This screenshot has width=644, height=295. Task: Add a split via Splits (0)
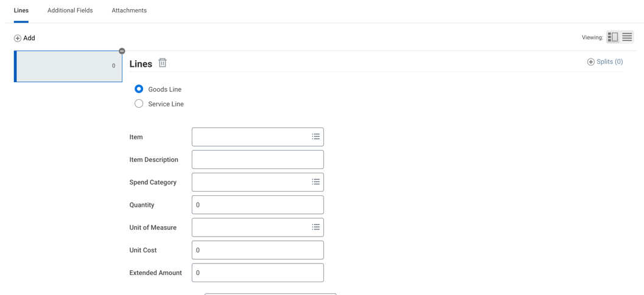click(605, 62)
